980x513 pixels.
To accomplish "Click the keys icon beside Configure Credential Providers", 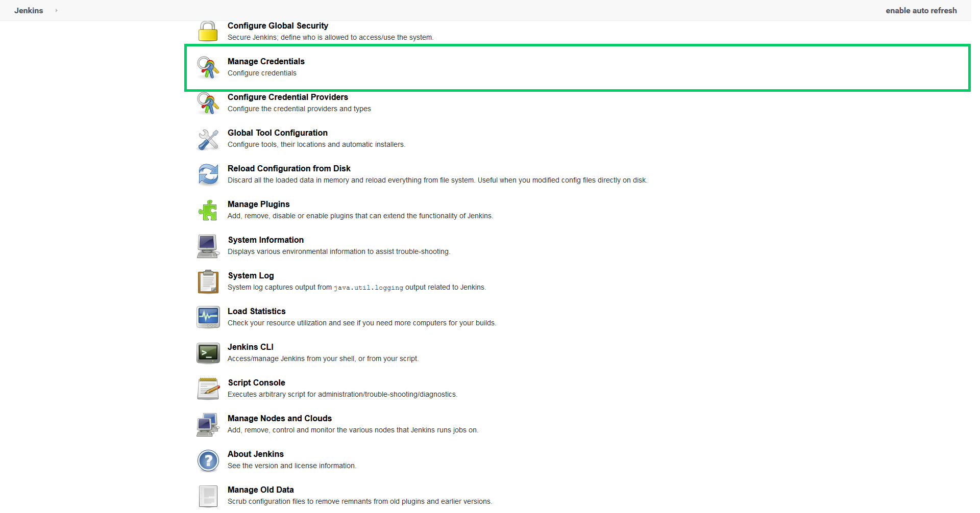I will point(208,103).
